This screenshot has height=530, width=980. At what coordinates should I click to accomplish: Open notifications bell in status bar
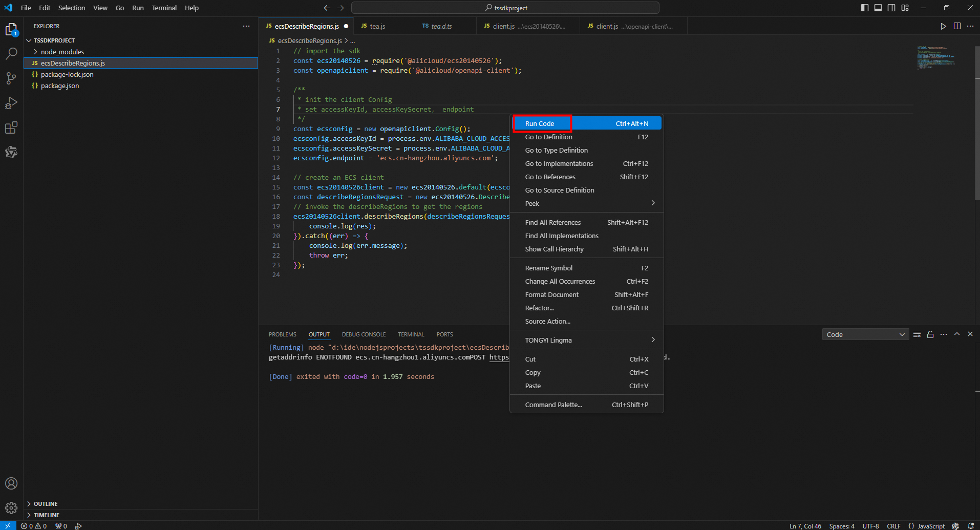point(971,526)
